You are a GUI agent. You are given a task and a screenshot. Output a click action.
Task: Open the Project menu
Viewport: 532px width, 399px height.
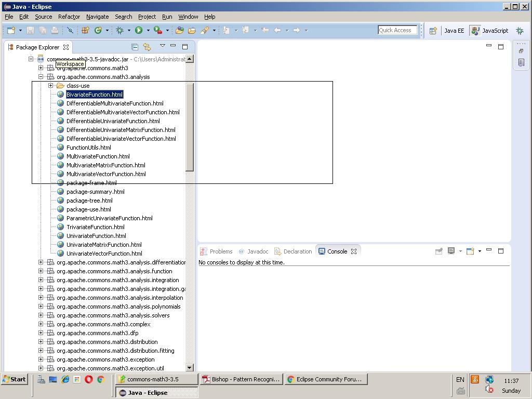click(147, 17)
